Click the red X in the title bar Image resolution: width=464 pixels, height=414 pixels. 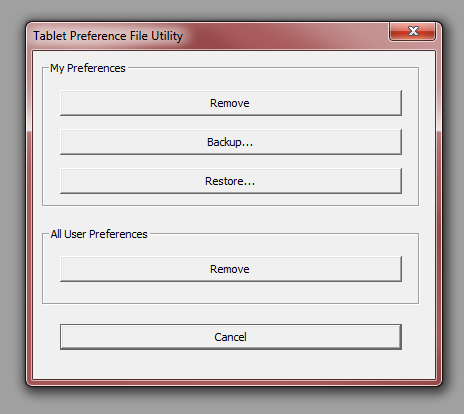pos(412,31)
